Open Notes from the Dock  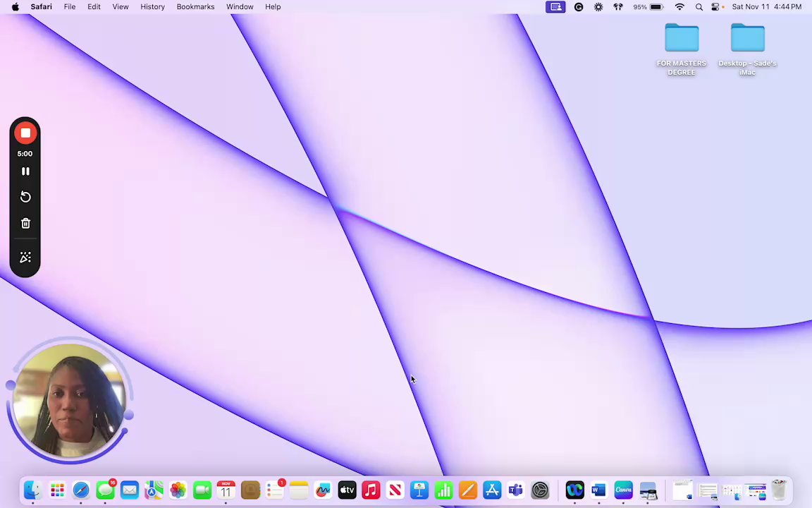[x=299, y=490]
